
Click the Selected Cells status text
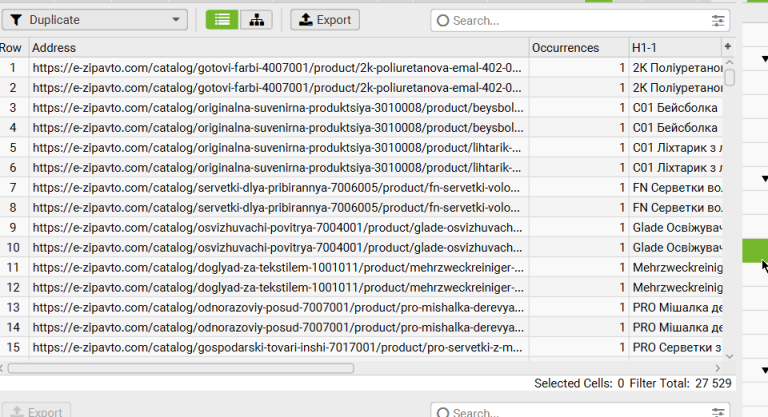(x=579, y=383)
